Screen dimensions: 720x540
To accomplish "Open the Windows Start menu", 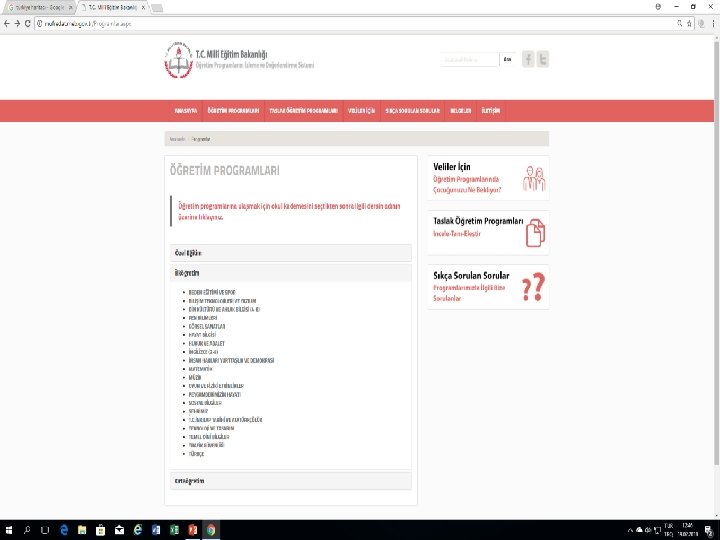I will pos(9,530).
